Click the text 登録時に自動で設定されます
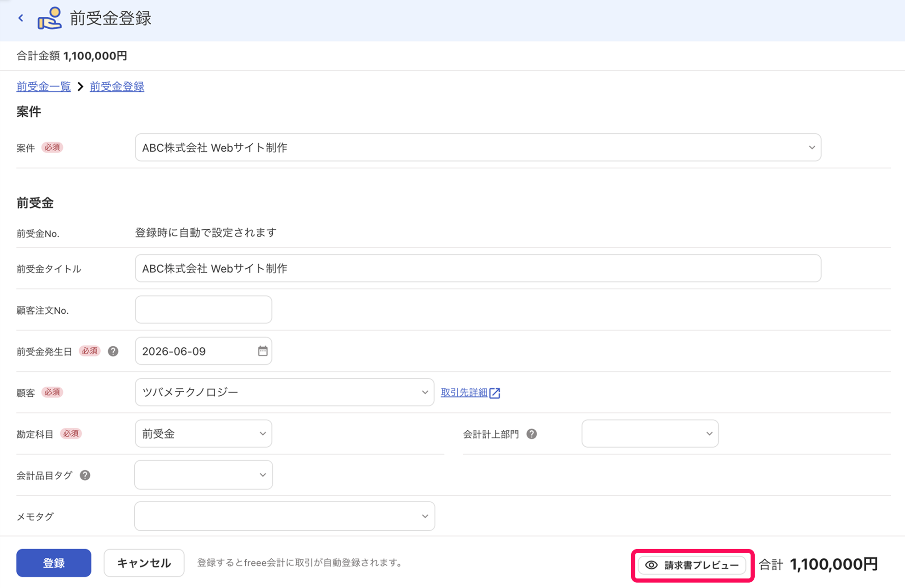Viewport: 905px width, 588px height. coord(206,232)
